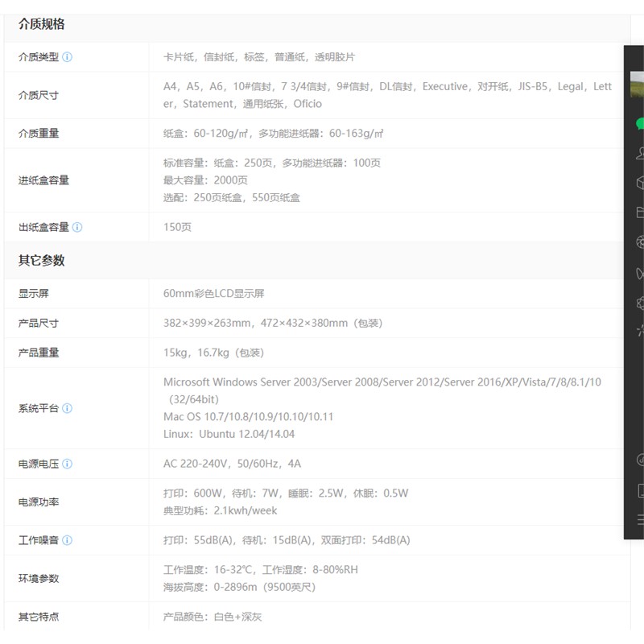Open WeChat Channels butterfly icon
Screen dimensions: 644x644
pos(639,274)
